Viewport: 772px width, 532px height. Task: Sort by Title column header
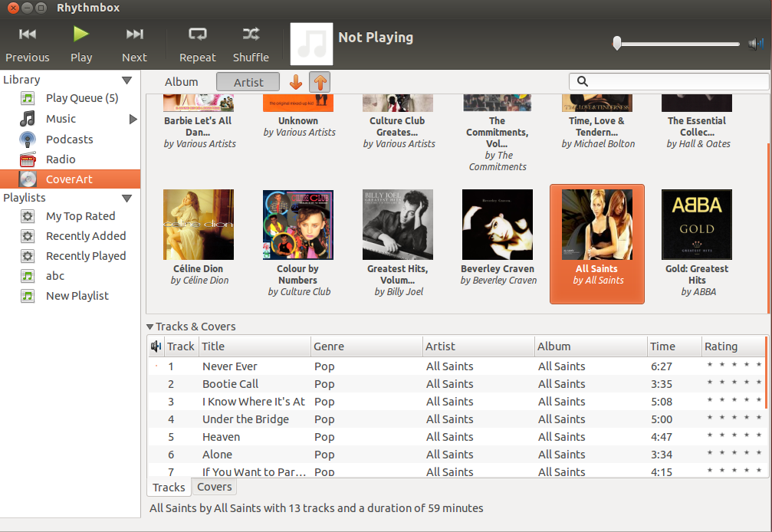click(255, 346)
